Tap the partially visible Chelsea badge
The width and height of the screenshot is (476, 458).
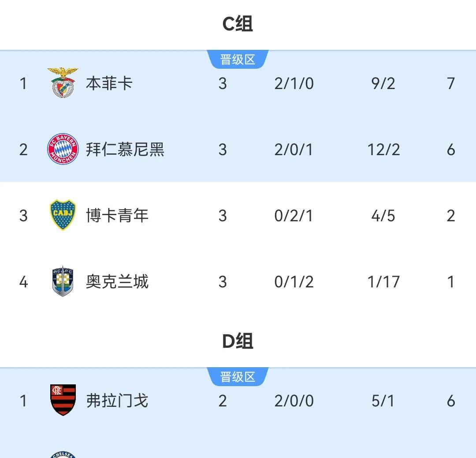pos(63,454)
